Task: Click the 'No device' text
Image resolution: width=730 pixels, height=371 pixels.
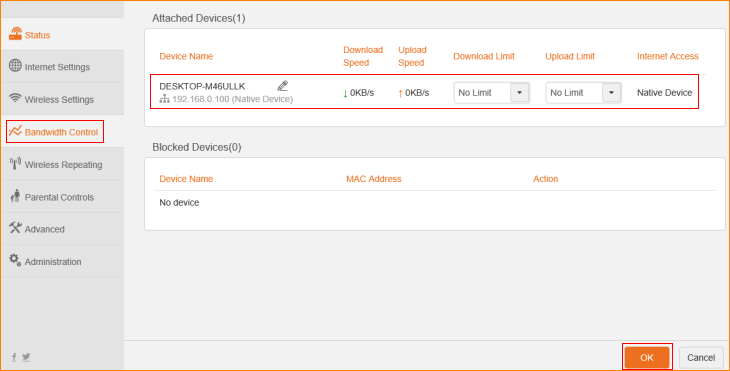Action: (x=179, y=202)
